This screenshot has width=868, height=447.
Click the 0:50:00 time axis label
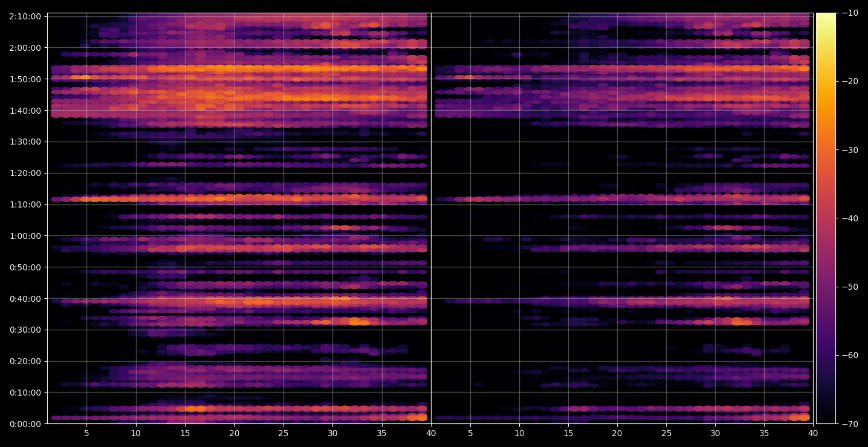[x=25, y=267]
